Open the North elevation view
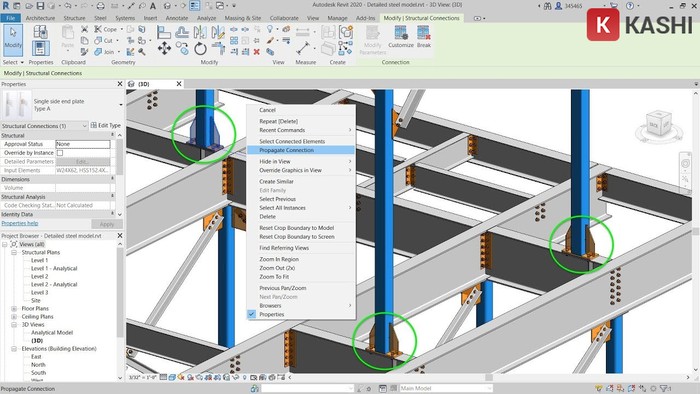Image resolution: width=700 pixels, height=394 pixels. (38, 365)
